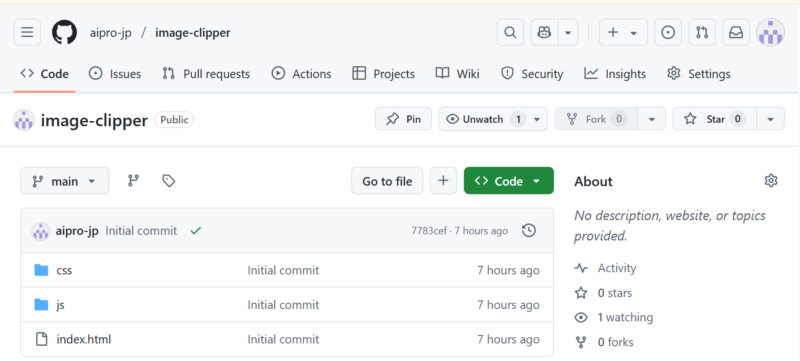Expand the main branch dropdown
Image resolution: width=800 pixels, height=361 pixels.
(x=65, y=181)
